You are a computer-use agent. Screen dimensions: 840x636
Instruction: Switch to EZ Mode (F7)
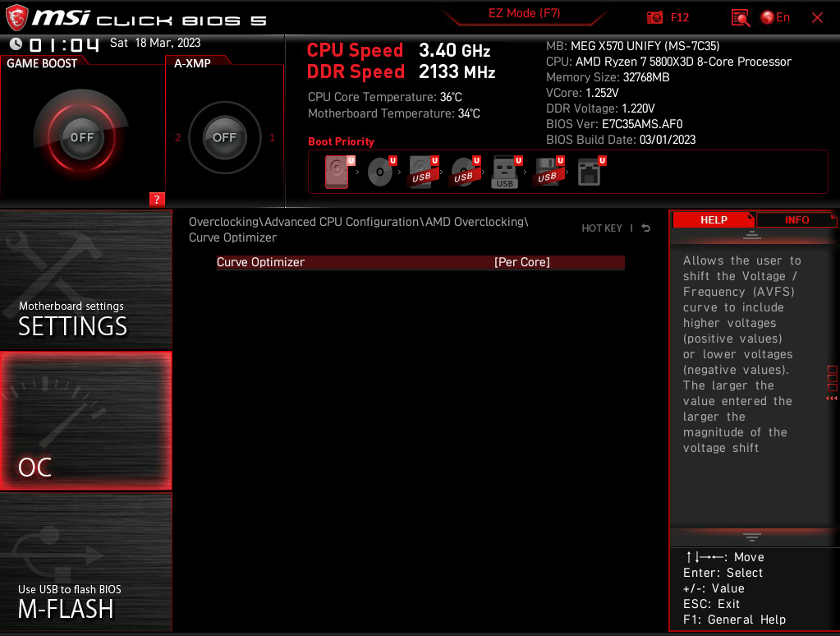click(x=525, y=13)
